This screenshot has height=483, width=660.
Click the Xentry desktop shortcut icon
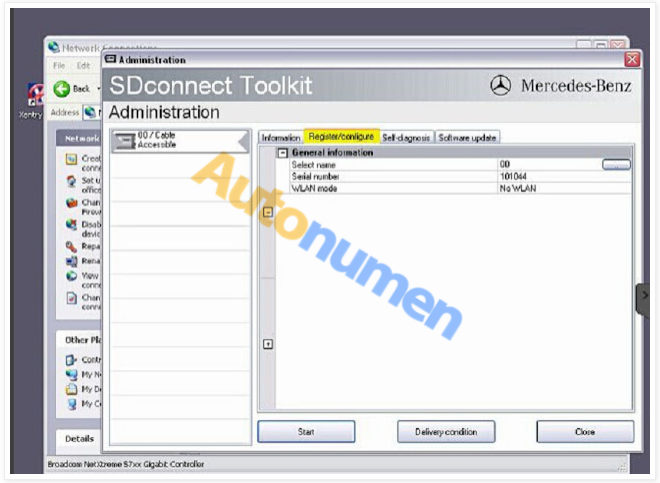pos(36,94)
